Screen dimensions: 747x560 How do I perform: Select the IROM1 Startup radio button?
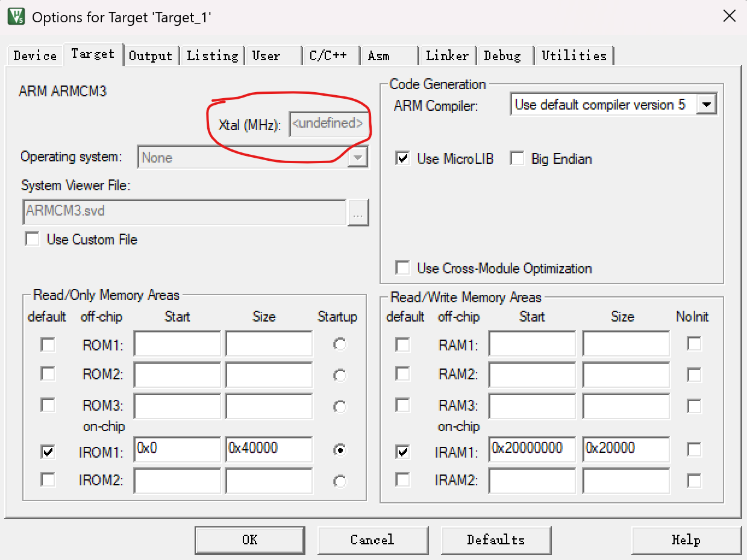coord(340,450)
